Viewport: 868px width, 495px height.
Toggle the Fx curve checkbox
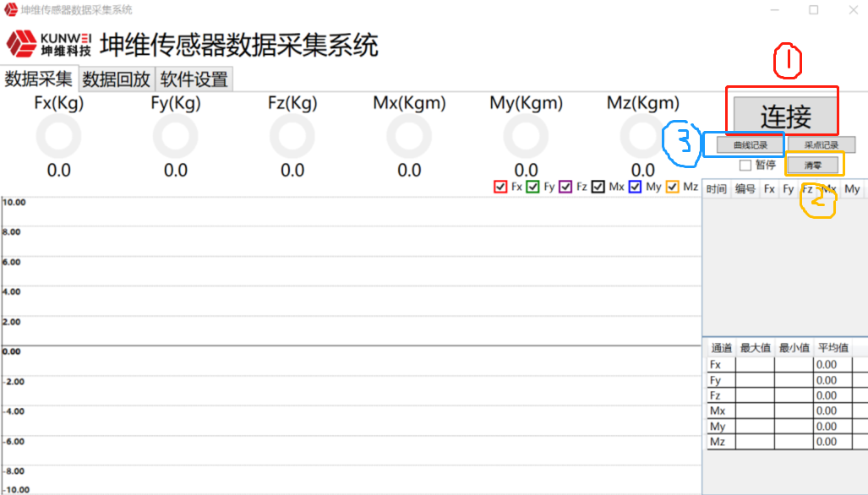pyautogui.click(x=500, y=187)
